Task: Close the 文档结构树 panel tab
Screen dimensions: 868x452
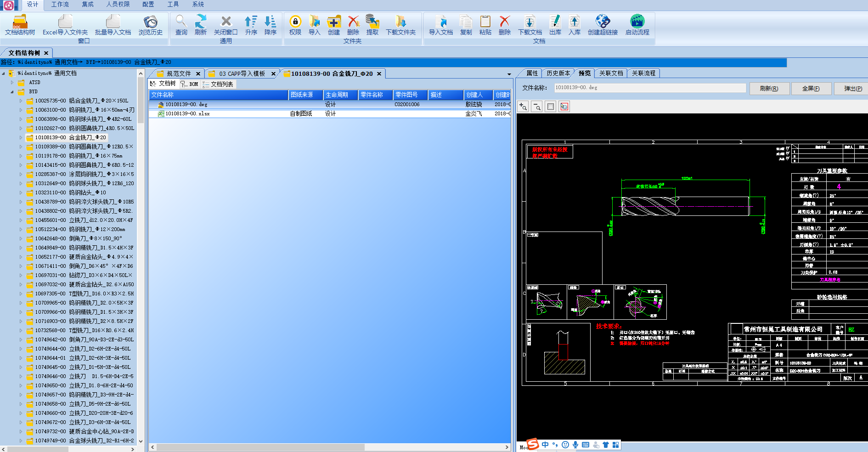Action: [46, 53]
